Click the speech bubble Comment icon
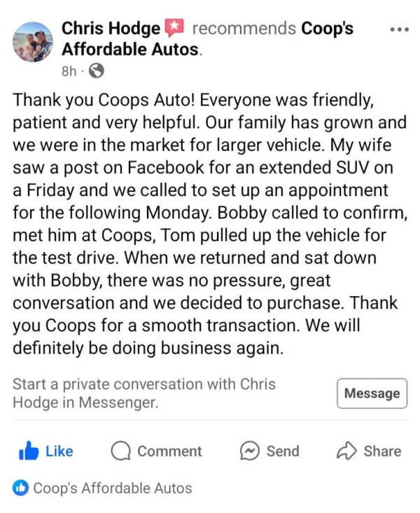 [120, 451]
